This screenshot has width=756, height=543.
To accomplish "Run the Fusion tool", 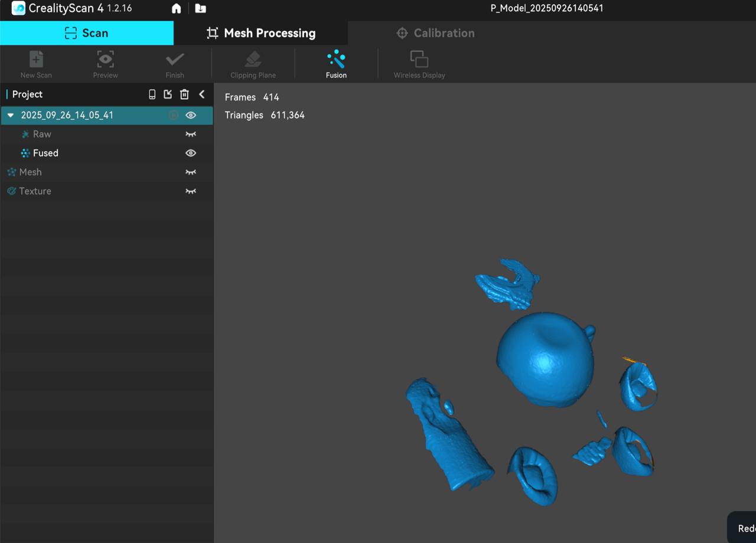I will pos(336,64).
